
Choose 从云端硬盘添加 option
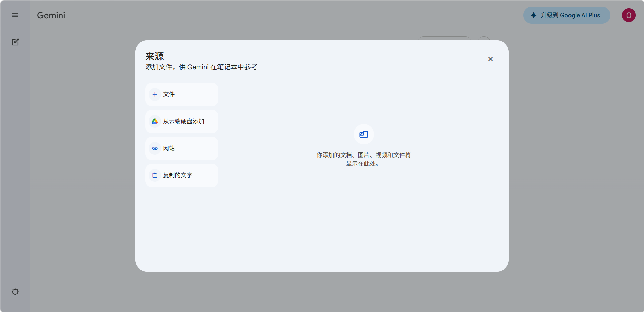click(182, 121)
